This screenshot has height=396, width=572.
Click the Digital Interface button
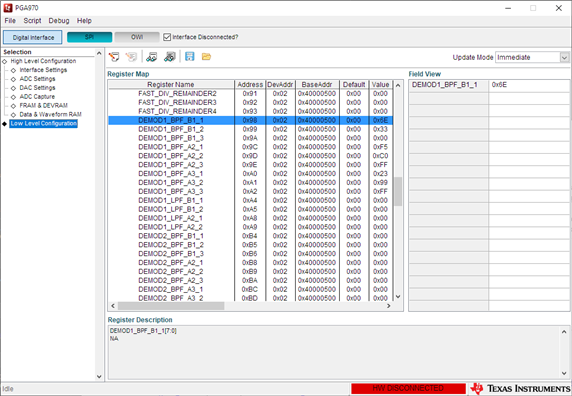pyautogui.click(x=33, y=37)
